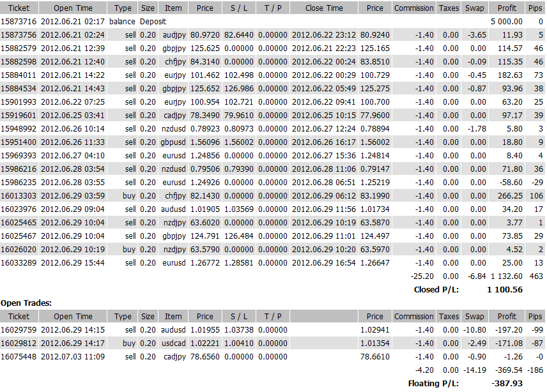Screen dimensions: 547x392
Task: Select ticket 15884011 eurjpy trade row
Action: point(19,75)
